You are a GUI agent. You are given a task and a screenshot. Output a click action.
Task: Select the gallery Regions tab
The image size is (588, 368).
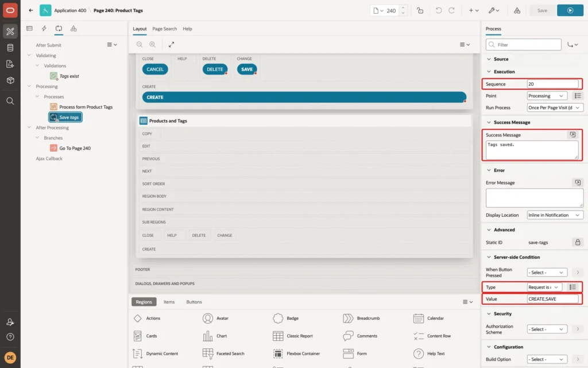pyautogui.click(x=144, y=301)
